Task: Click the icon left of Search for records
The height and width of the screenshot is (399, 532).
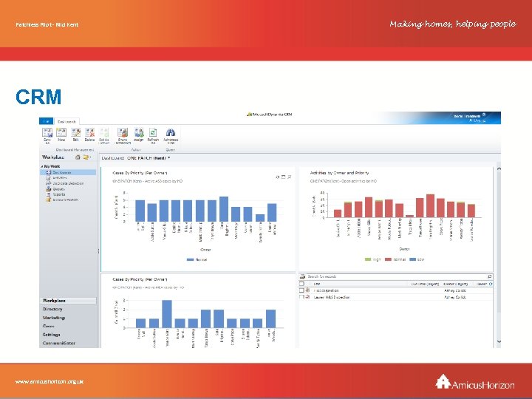Action: tap(303, 276)
